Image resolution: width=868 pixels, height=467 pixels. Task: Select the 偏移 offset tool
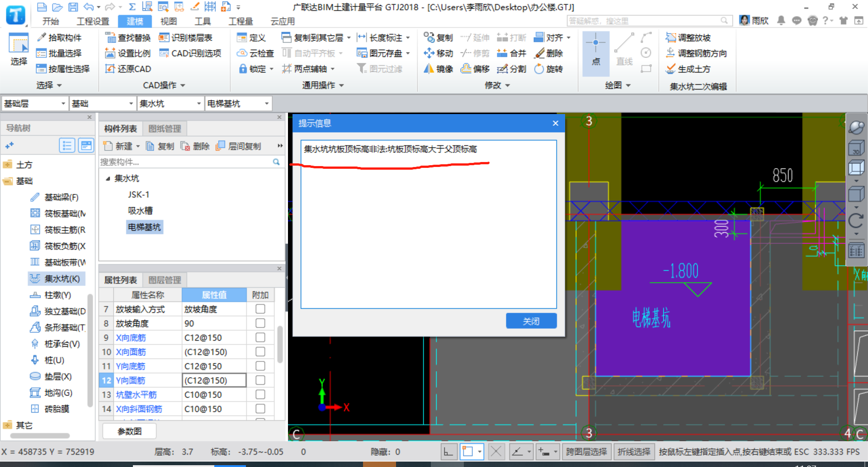point(475,69)
